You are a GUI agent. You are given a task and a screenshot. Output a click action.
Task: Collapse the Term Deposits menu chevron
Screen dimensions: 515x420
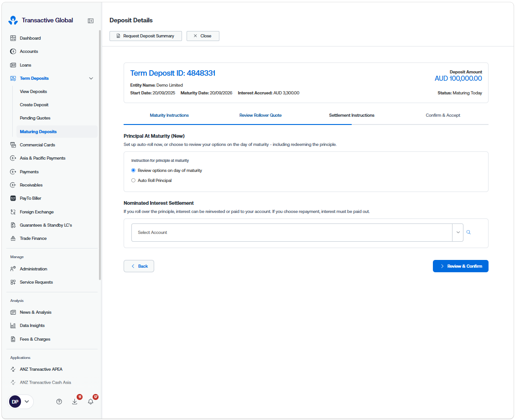[91, 78]
